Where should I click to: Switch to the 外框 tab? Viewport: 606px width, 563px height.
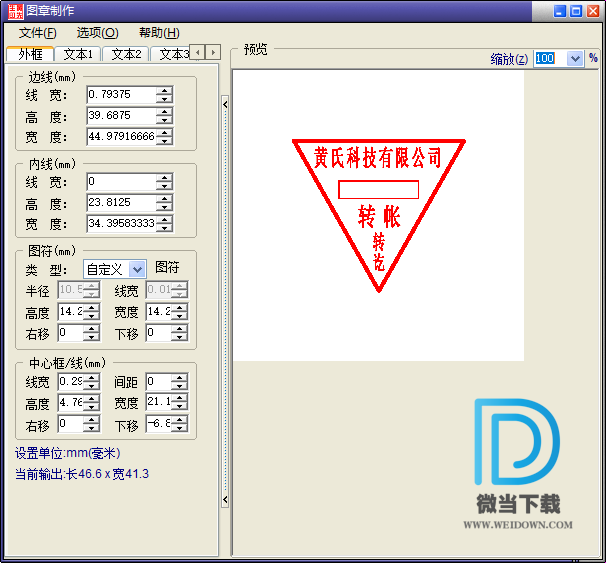coord(30,54)
